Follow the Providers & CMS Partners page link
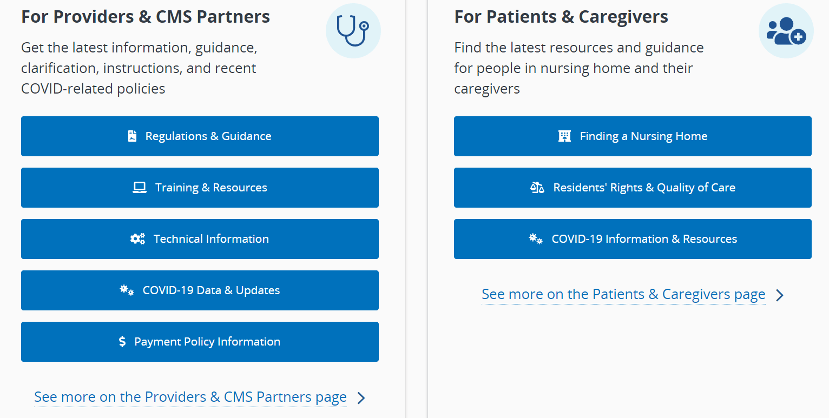Viewport: 830px width, 418px height. coord(190,397)
